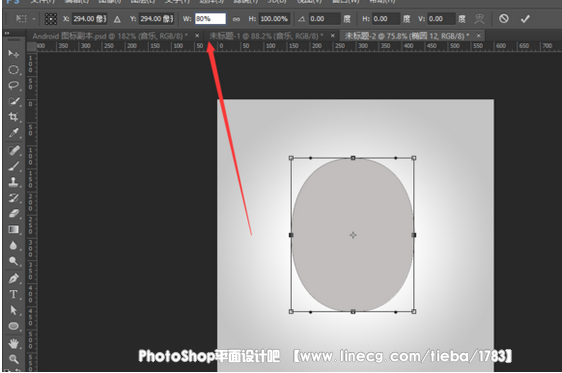Select the Move tool

coord(14,54)
